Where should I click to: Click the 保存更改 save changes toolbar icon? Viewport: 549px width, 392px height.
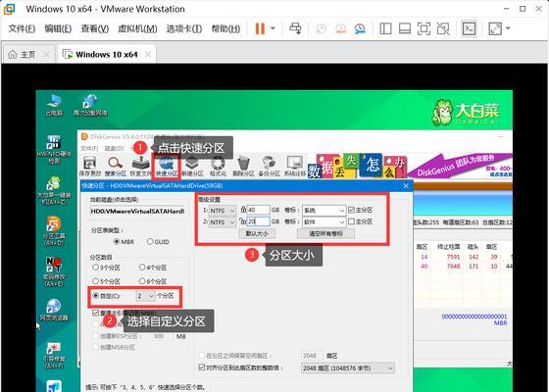click(90, 166)
